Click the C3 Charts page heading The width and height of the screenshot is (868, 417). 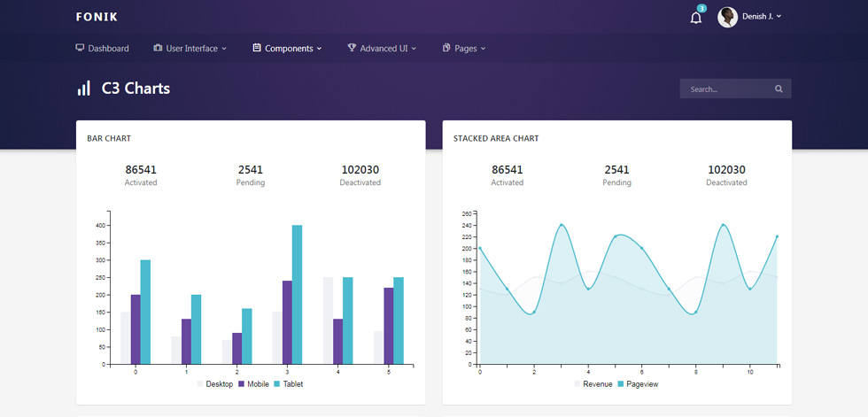[136, 88]
